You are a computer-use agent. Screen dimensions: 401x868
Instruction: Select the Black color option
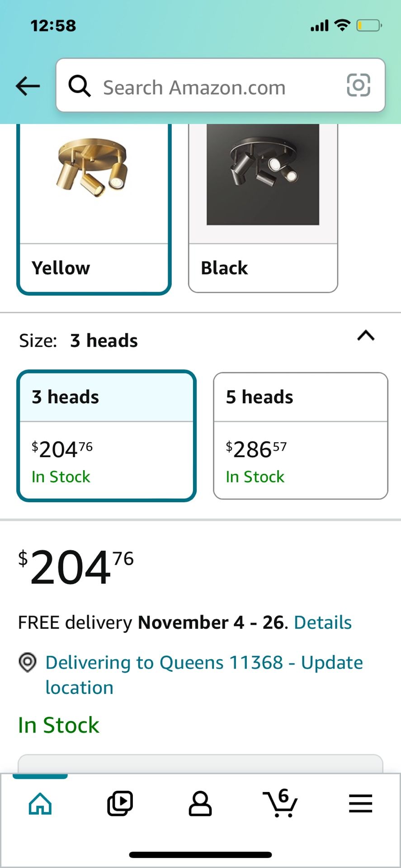263,208
